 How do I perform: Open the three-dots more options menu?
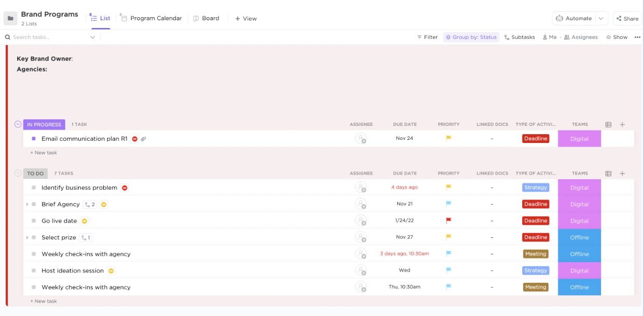[637, 37]
